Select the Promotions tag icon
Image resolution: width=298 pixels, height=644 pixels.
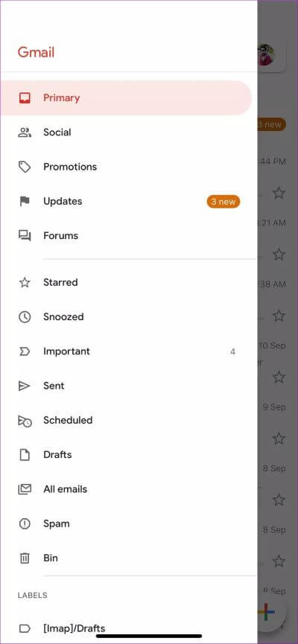(x=25, y=167)
